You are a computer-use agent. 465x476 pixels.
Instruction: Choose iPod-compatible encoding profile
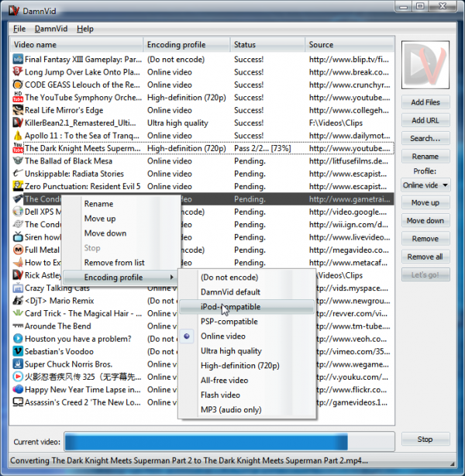[x=230, y=307]
